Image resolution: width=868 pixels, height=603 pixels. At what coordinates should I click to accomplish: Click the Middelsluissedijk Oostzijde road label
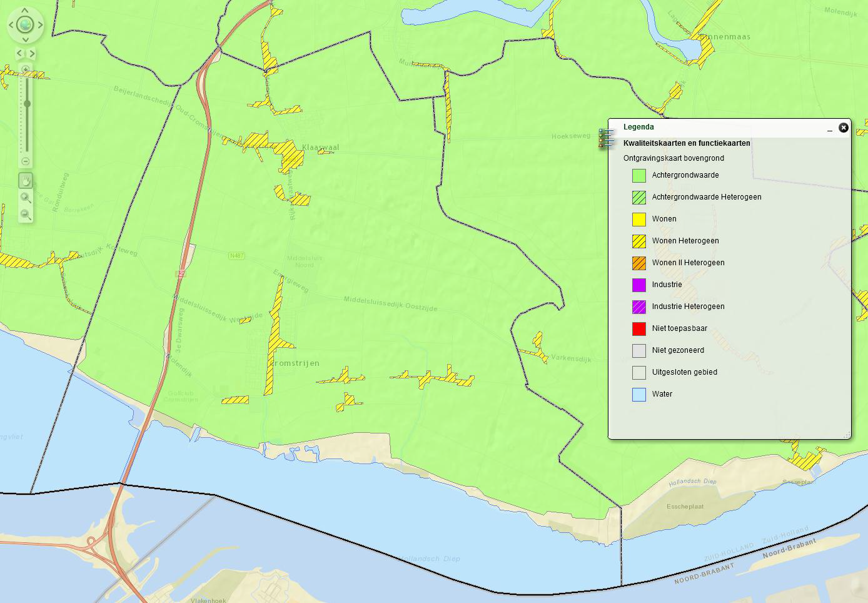(x=390, y=304)
